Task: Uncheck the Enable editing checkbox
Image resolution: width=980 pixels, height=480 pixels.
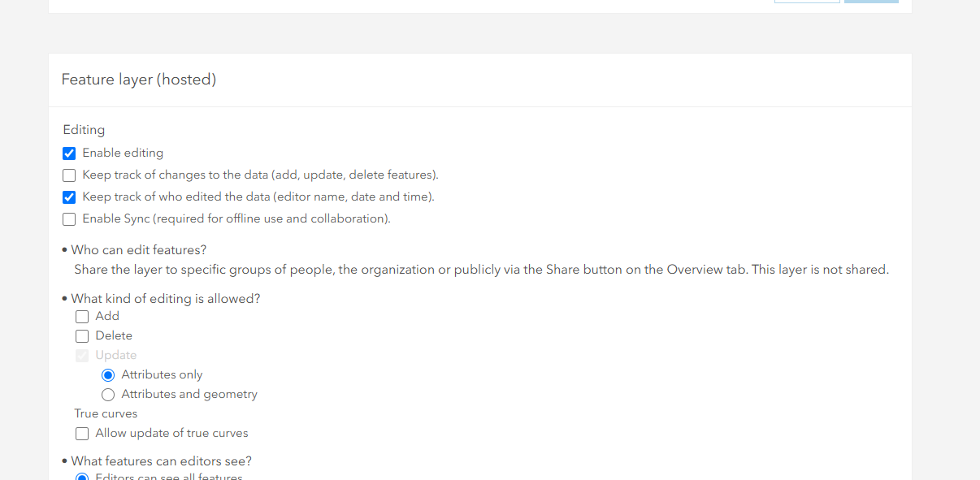Action: [69, 153]
